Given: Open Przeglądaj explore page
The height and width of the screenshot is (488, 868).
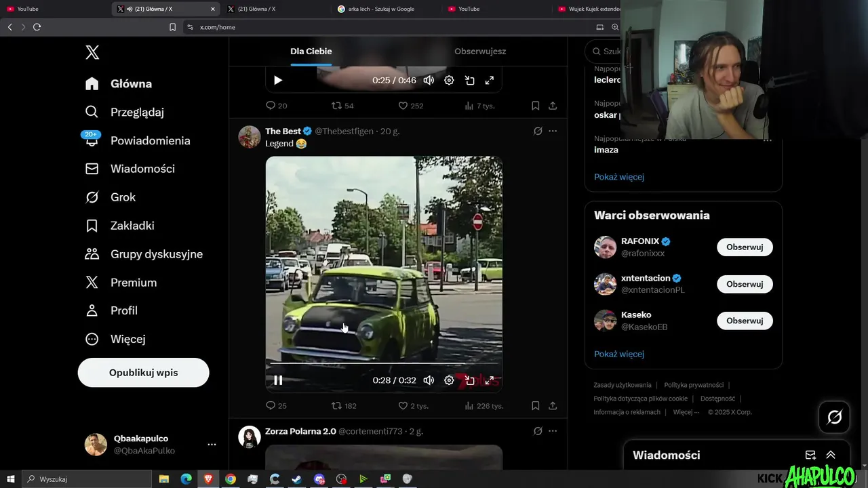Looking at the screenshot, I should pyautogui.click(x=125, y=112).
